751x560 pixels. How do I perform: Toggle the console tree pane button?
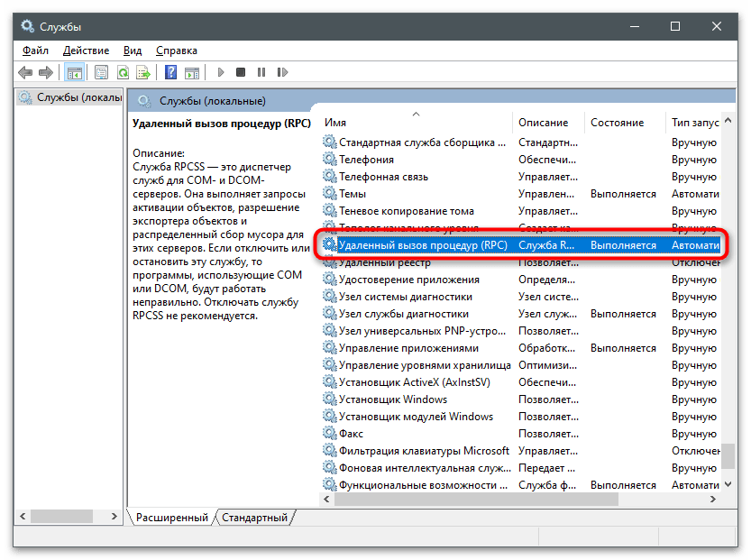[x=75, y=72]
